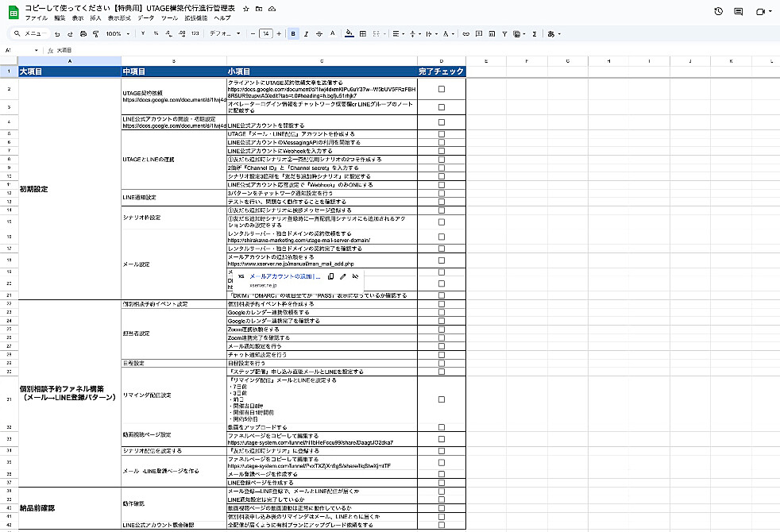Undo the last action
This screenshot has height=532, width=780.
(57, 34)
